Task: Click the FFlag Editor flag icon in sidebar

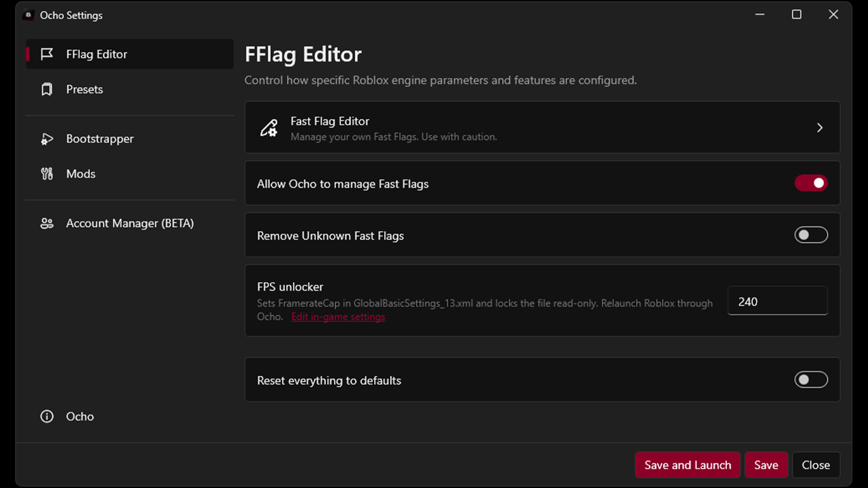Action: tap(47, 54)
